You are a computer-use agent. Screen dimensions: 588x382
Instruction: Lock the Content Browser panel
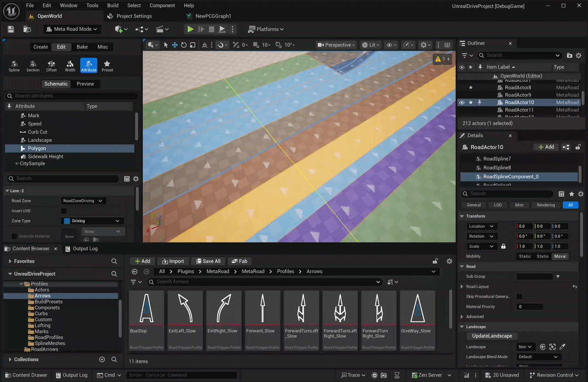[x=435, y=261]
